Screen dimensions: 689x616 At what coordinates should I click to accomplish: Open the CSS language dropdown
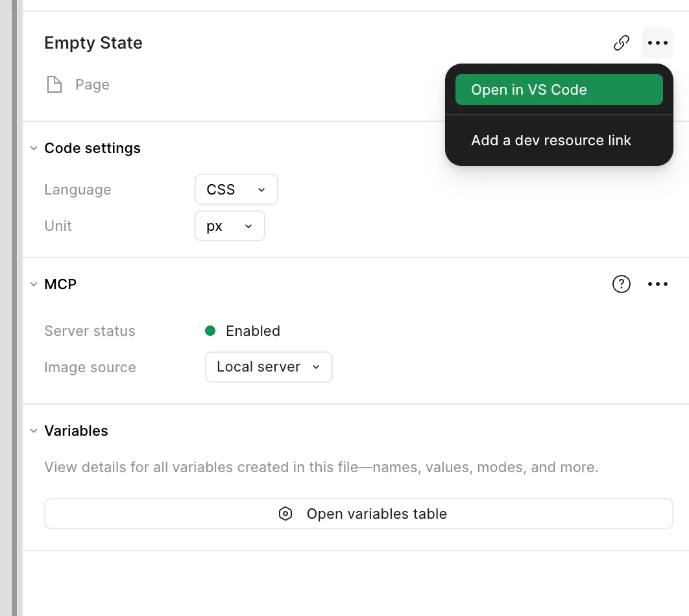point(236,190)
